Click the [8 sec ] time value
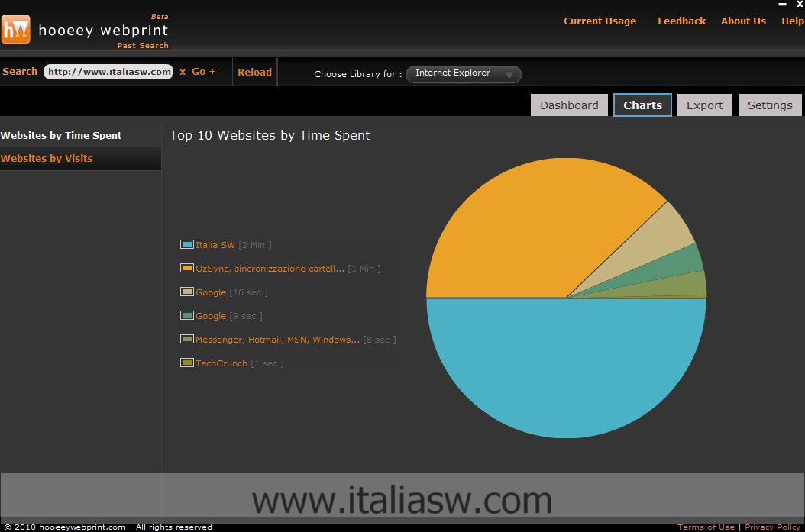805x532 pixels. pos(380,340)
